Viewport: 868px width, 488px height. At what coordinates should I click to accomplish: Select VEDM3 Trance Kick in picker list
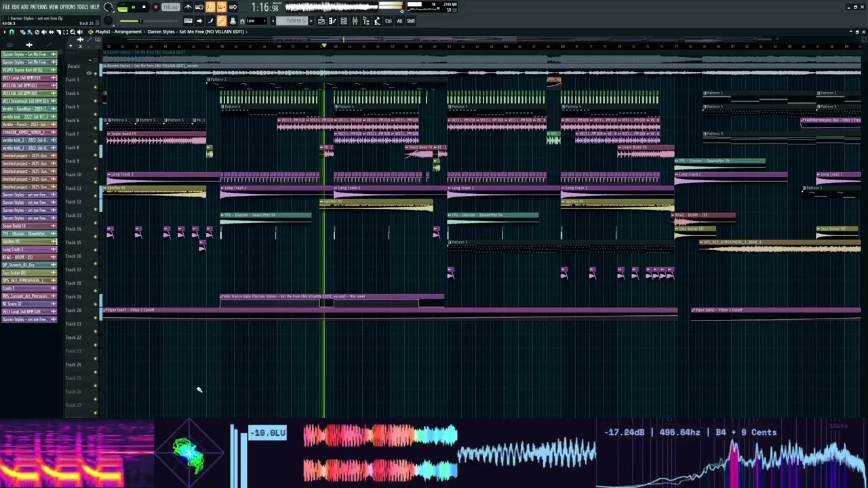[29, 70]
